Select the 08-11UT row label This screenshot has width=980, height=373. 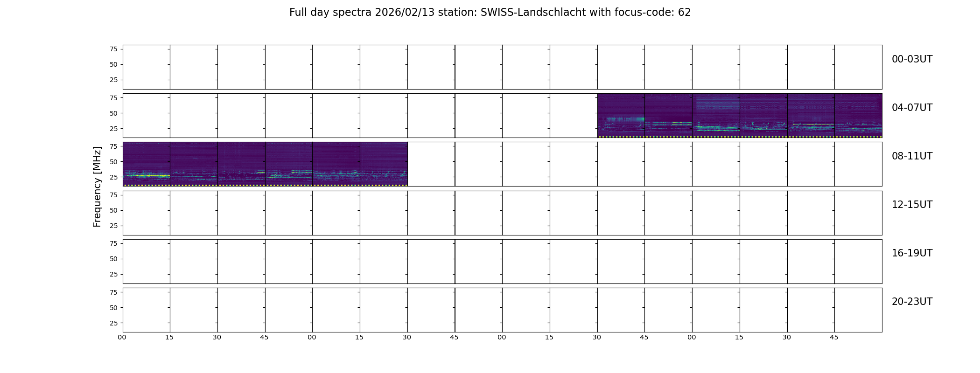[912, 156]
